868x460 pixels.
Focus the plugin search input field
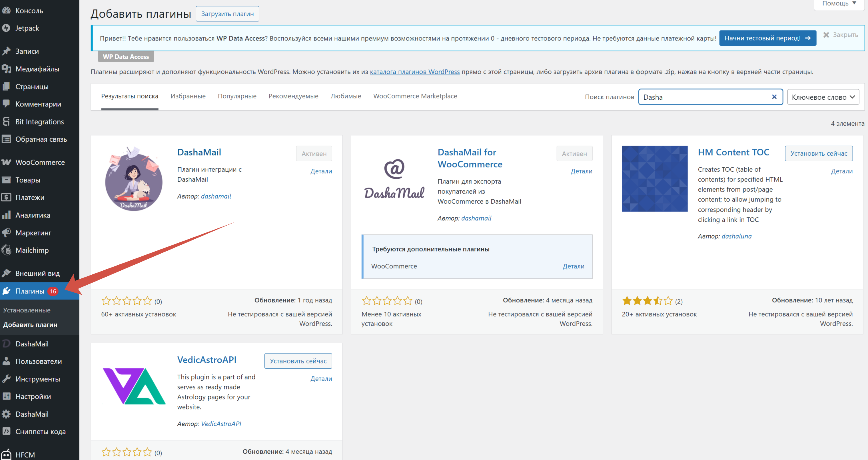click(x=704, y=97)
